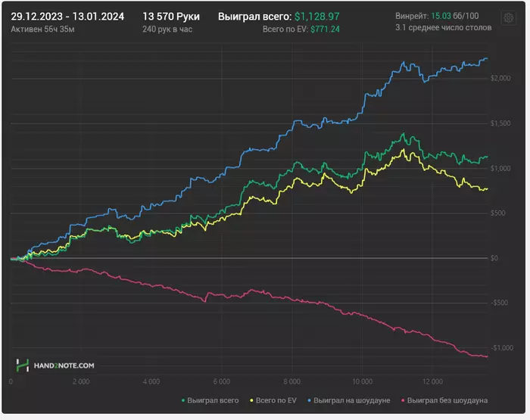The width and height of the screenshot is (530, 420).
Task: Click the 8 000 x-axis label
Action: click(291, 381)
